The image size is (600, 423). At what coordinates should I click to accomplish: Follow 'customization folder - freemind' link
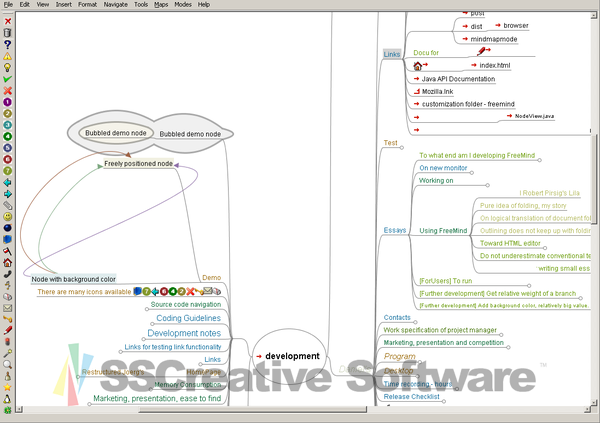click(x=464, y=104)
